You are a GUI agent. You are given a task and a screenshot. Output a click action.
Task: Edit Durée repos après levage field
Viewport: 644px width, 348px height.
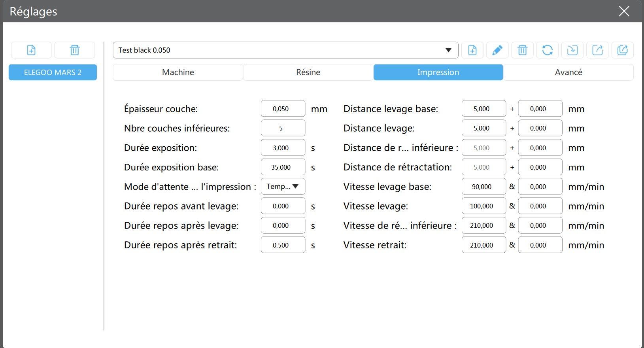tap(283, 225)
